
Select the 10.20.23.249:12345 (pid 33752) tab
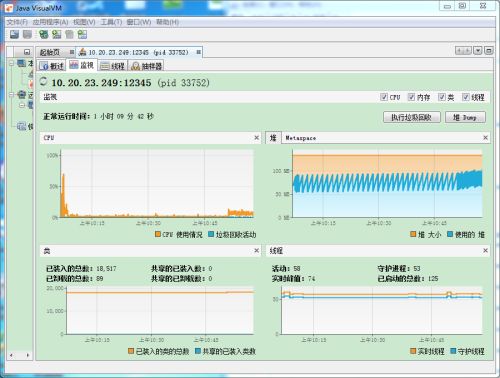138,52
